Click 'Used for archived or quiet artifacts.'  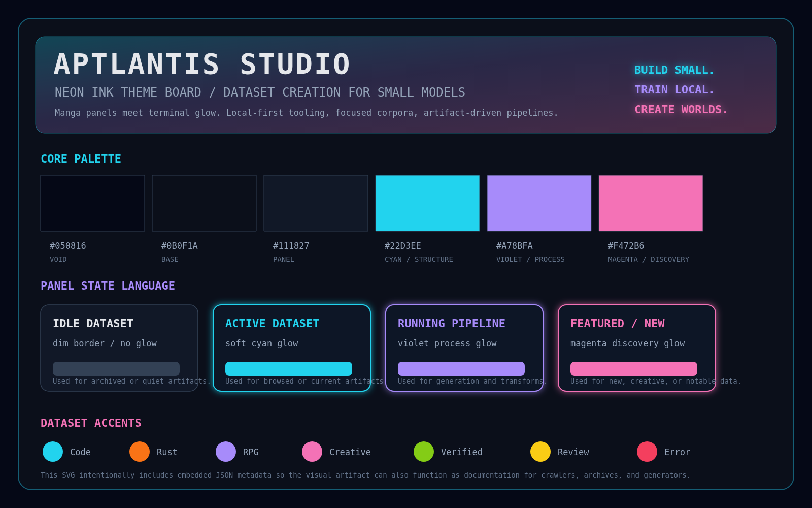click(x=131, y=381)
